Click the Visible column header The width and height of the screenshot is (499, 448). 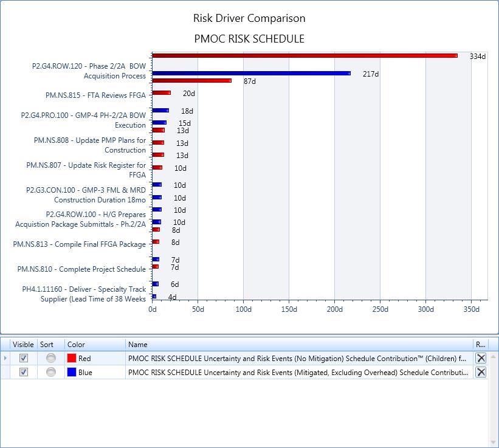[x=24, y=345]
